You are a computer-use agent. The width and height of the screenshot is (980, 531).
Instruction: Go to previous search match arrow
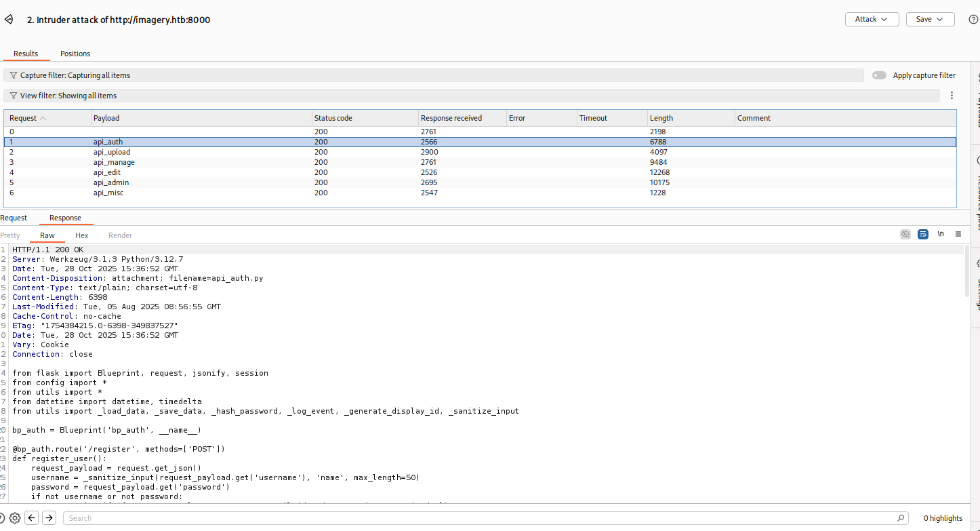tap(32, 518)
